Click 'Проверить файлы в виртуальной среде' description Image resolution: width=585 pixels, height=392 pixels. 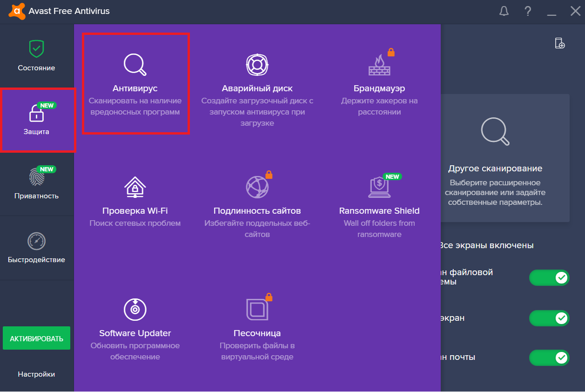257,351
